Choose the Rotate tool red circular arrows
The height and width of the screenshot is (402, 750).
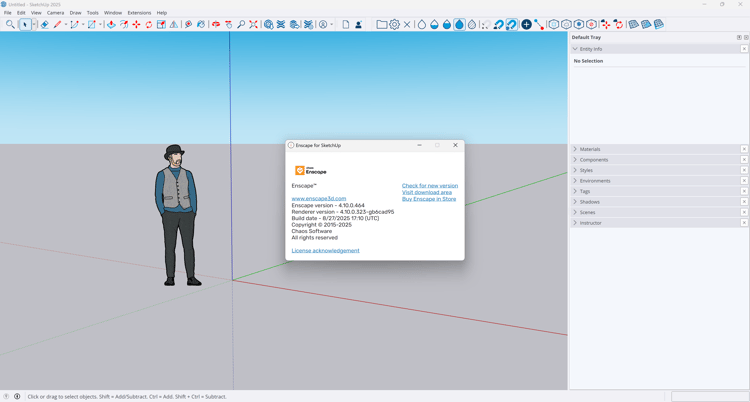[x=149, y=24]
